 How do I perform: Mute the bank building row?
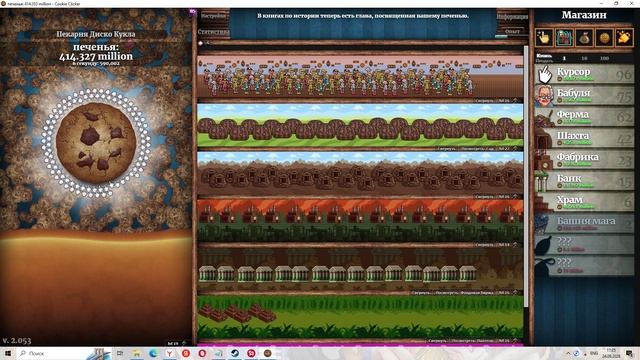(420, 293)
